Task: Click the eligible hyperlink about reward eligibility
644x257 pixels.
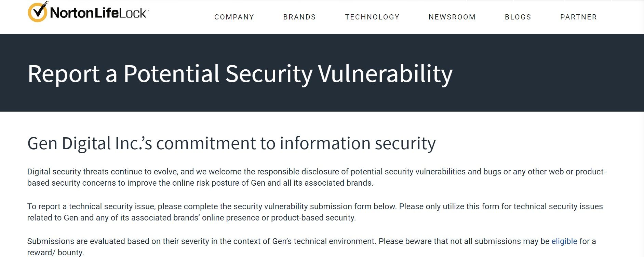Action: pyautogui.click(x=564, y=241)
